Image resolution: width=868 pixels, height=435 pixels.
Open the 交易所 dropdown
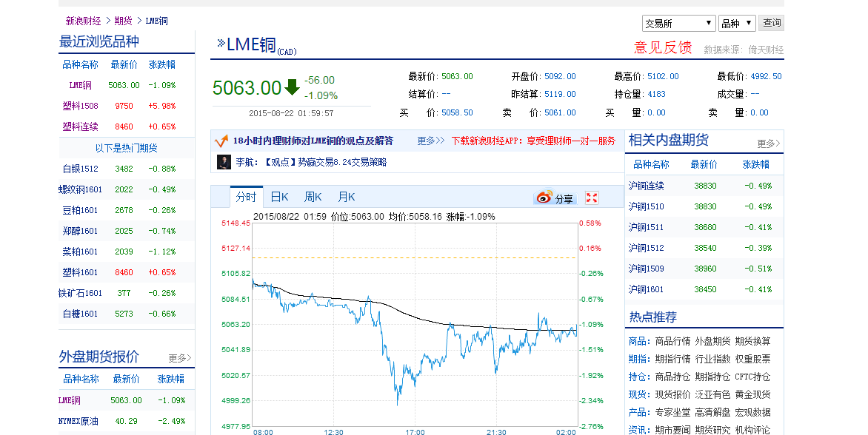click(678, 23)
